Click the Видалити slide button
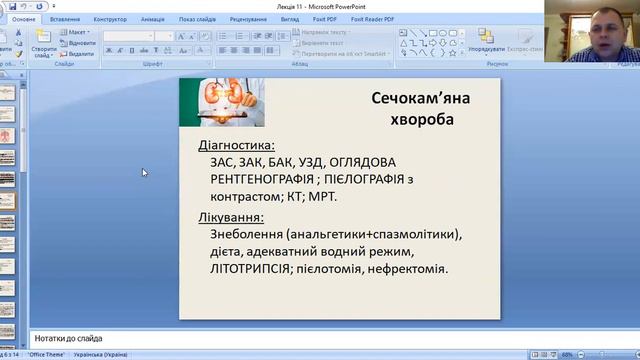This screenshot has height=360, width=640. [x=77, y=53]
